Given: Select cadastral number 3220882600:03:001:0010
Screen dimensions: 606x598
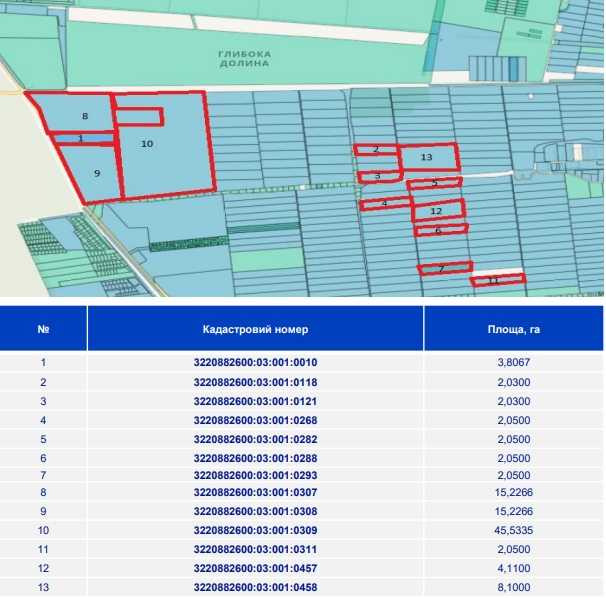Looking at the screenshot, I should click(255, 363).
